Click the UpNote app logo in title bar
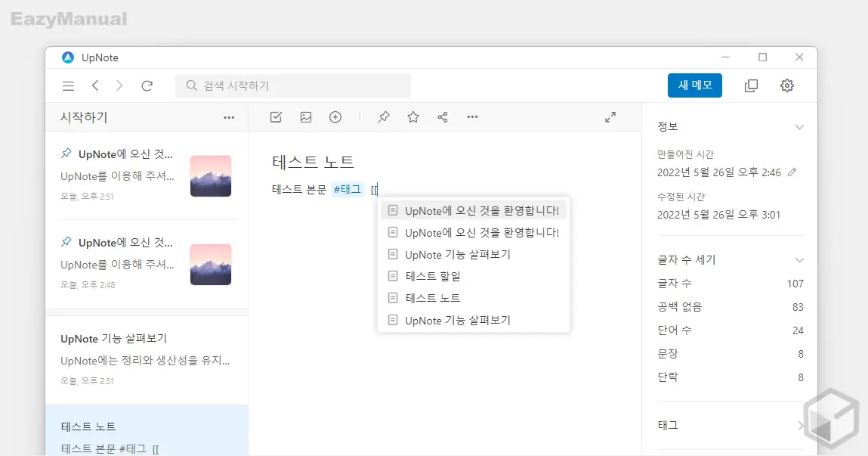 tap(67, 57)
